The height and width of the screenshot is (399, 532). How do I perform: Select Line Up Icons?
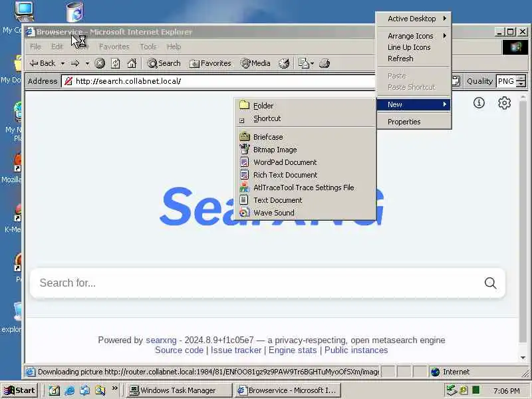pyautogui.click(x=414, y=47)
